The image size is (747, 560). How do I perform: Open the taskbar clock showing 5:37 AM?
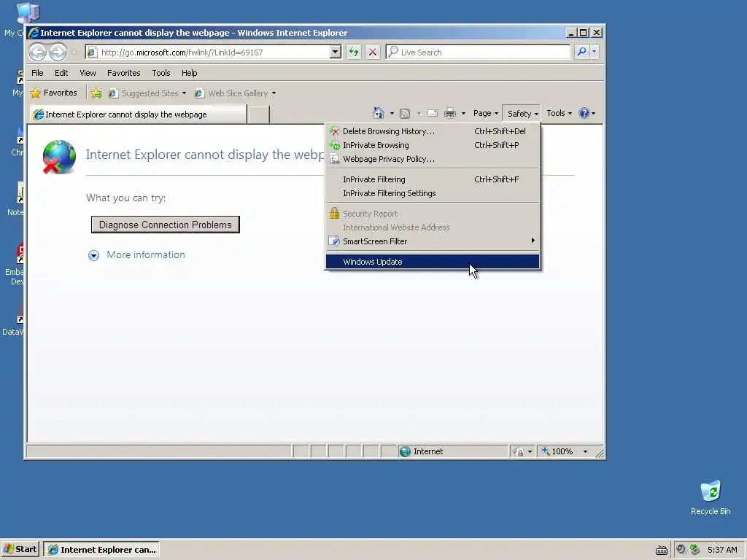click(x=722, y=550)
